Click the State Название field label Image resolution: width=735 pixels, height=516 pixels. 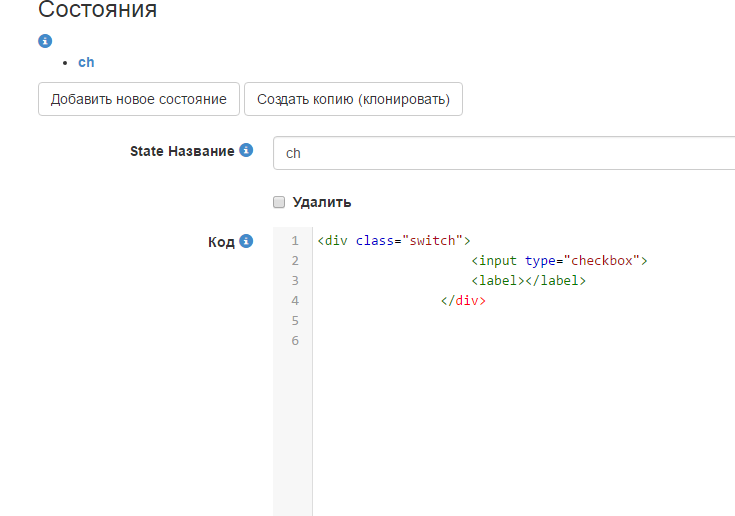tap(182, 151)
